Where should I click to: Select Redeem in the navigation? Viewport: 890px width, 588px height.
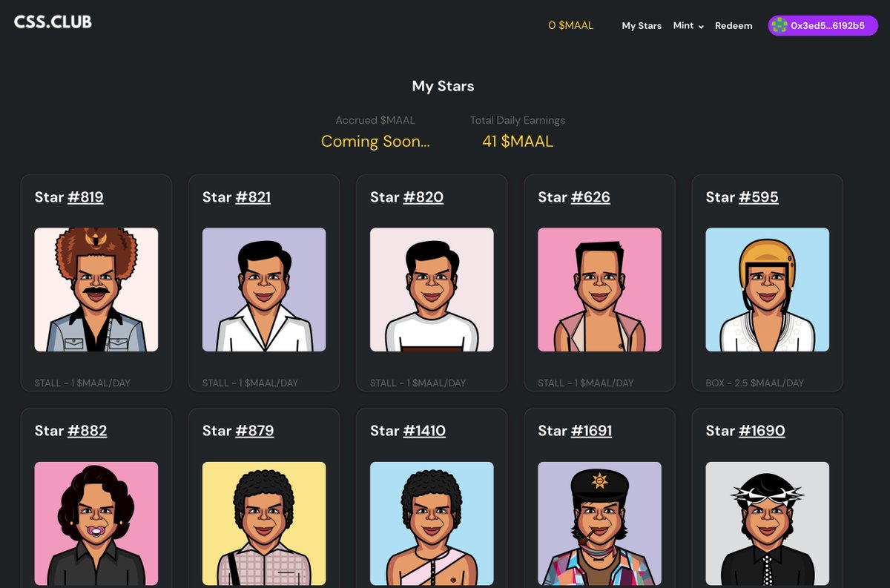pos(734,25)
